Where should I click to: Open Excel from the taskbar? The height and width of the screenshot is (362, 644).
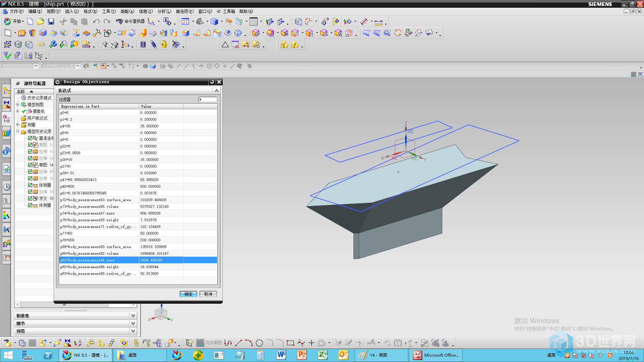click(323, 355)
